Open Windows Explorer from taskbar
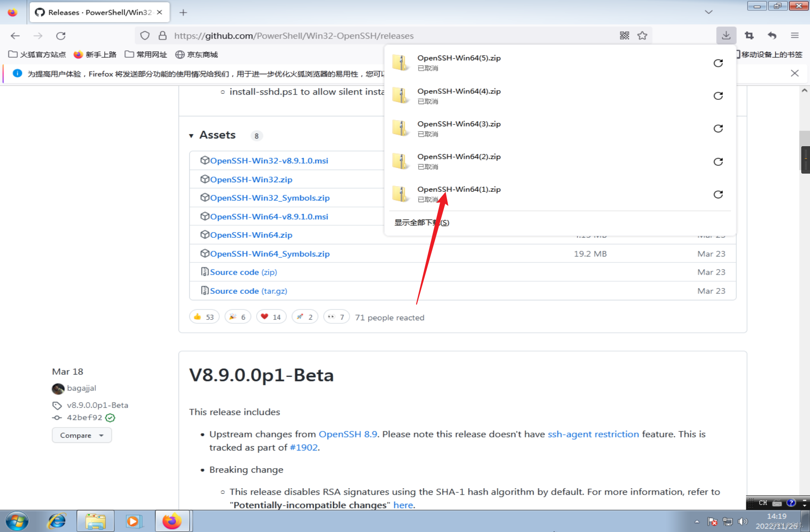Image resolution: width=810 pixels, height=532 pixels. [96, 521]
